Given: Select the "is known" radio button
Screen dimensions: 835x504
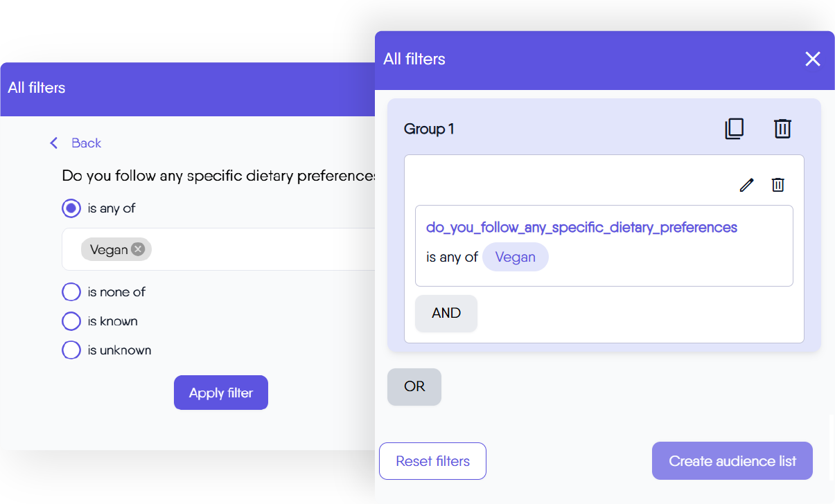Looking at the screenshot, I should 71,321.
